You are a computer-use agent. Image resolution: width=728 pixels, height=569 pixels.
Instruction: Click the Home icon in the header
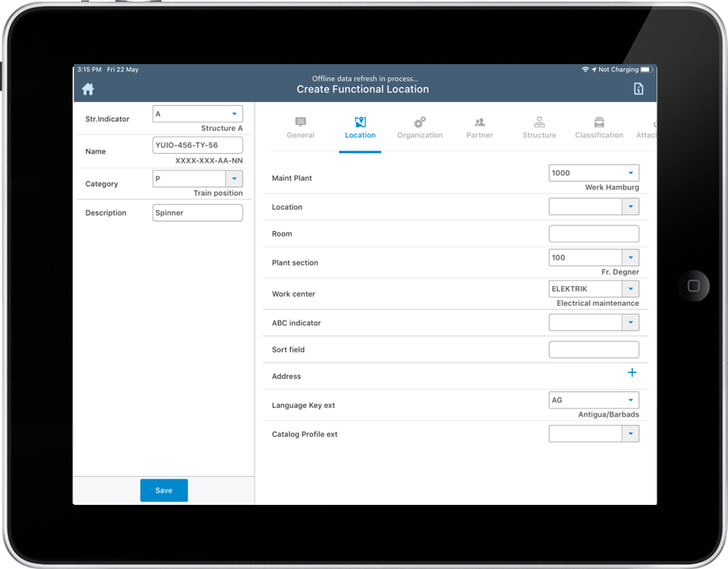pyautogui.click(x=88, y=88)
